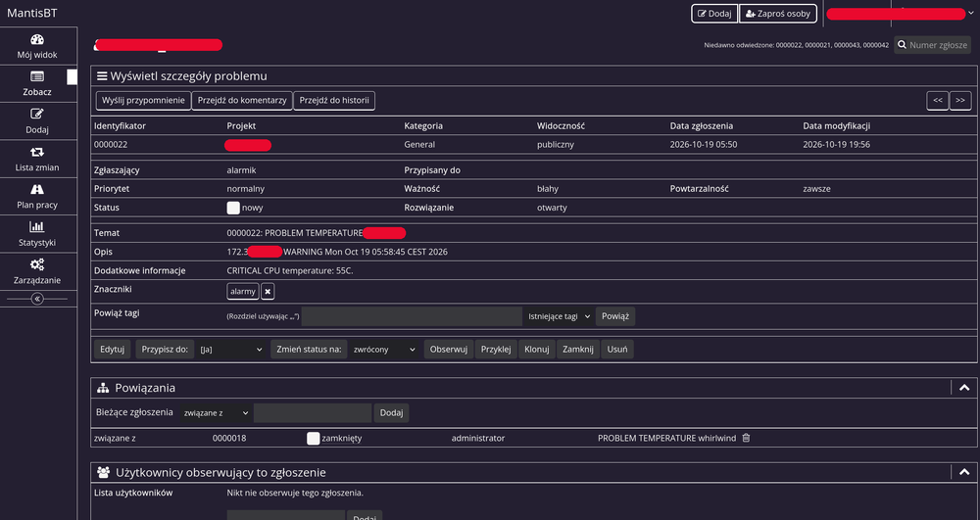
Task: Click Dodaj button in top bar
Action: (x=714, y=14)
